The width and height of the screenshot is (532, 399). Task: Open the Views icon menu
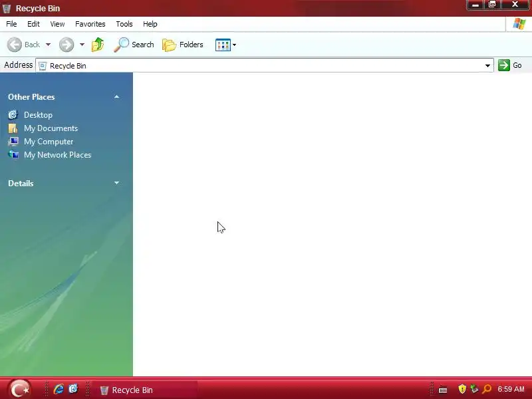pyautogui.click(x=225, y=45)
